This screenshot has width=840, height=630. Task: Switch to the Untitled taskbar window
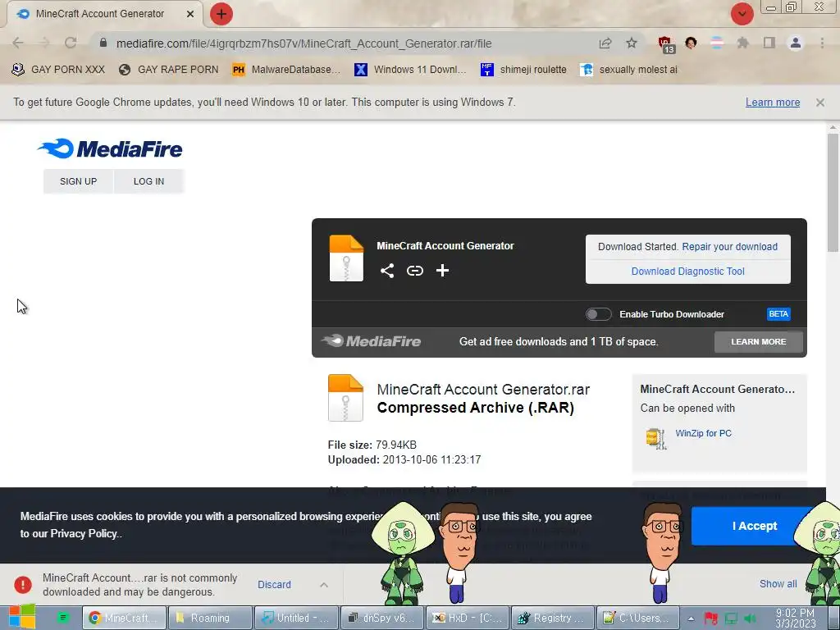coord(296,618)
